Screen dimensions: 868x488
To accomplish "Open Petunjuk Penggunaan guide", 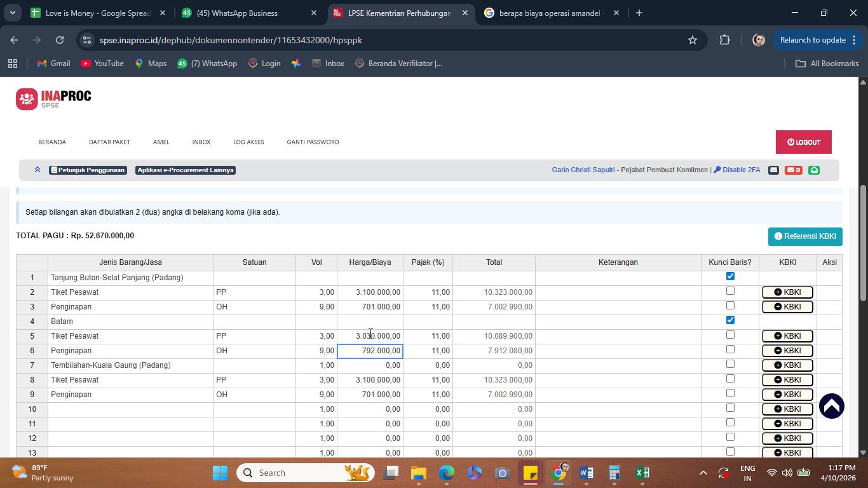I will point(88,170).
